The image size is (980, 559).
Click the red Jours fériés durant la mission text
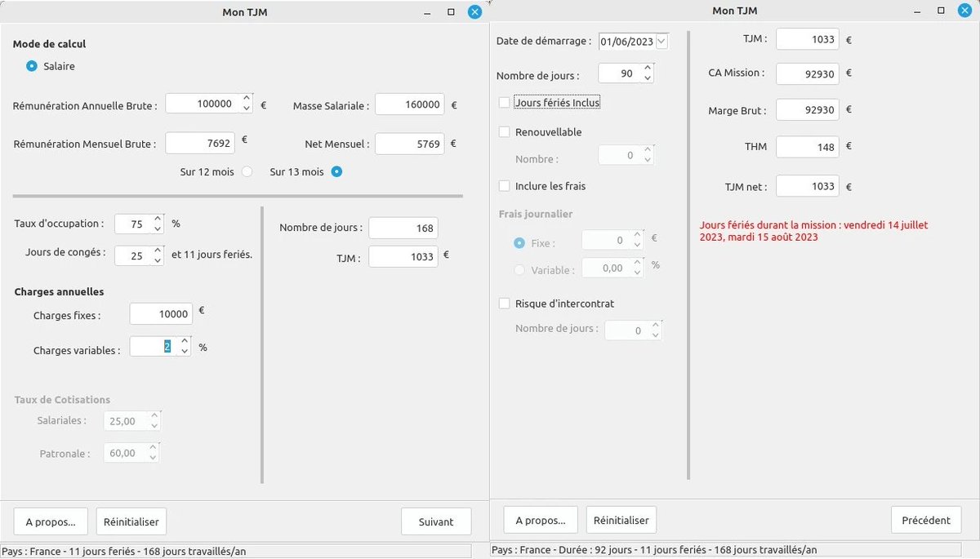(x=813, y=231)
